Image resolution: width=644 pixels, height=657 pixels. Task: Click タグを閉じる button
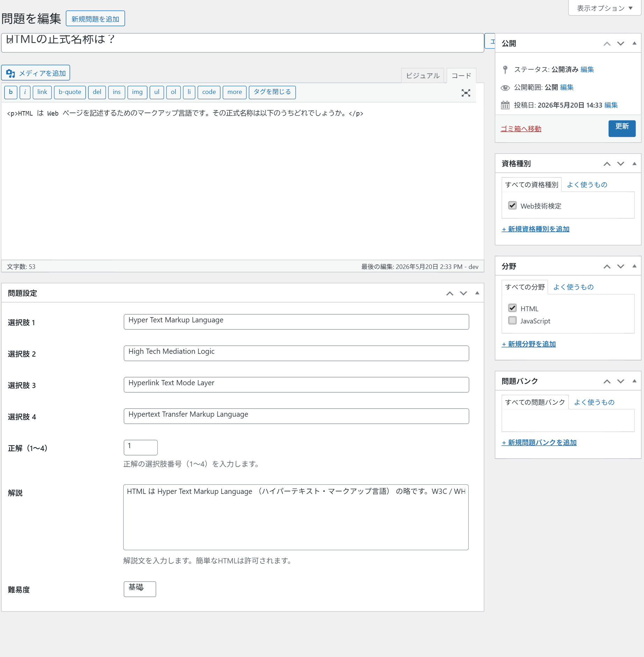272,92
